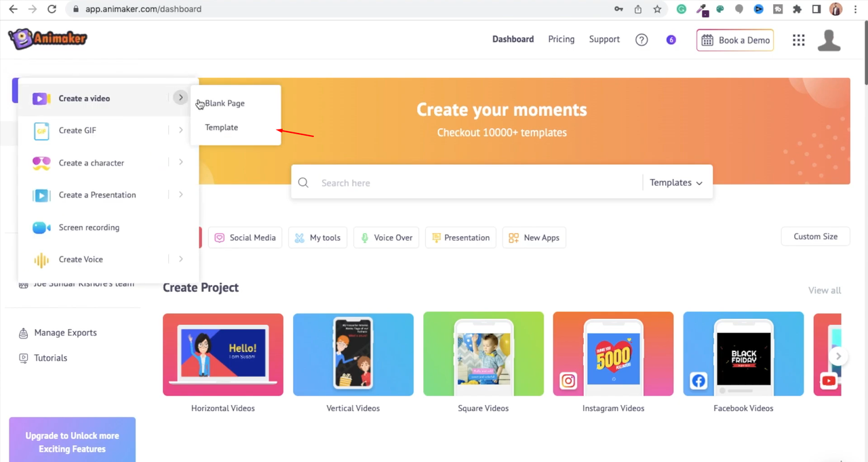
Task: Filter by New Apps category
Action: [534, 237]
